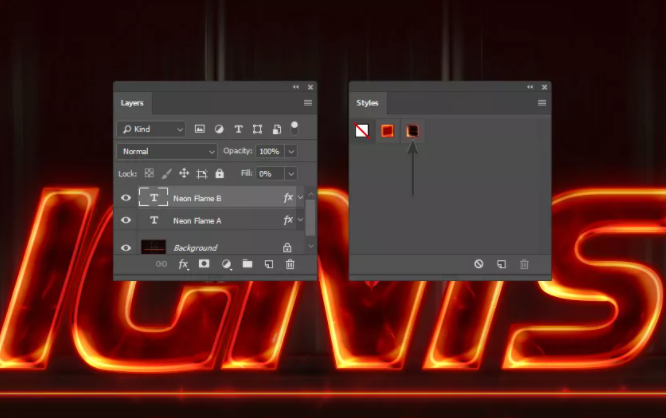Expand effects list of Neon Flame B

(x=300, y=198)
